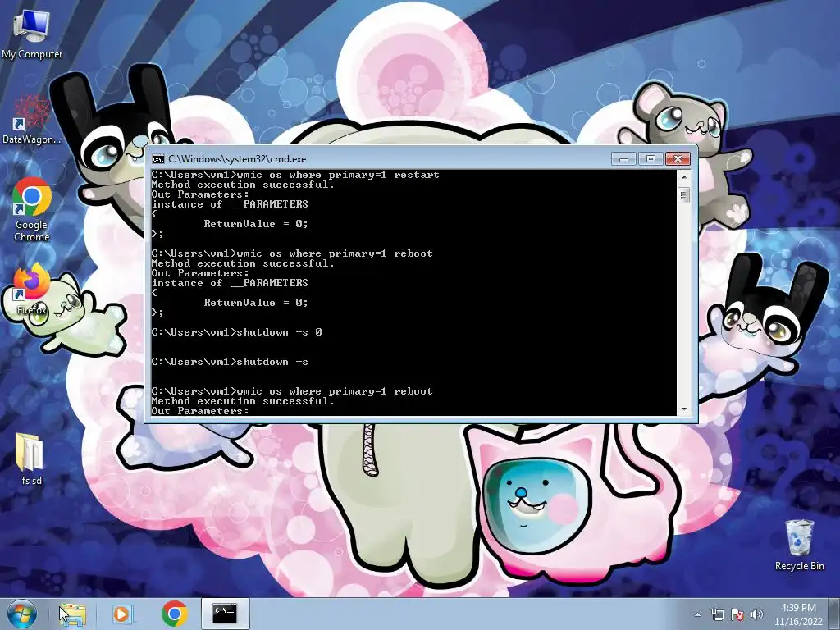Screen dimensions: 840x630
Task: Click the cmd.exe window title text
Action: tap(237, 159)
